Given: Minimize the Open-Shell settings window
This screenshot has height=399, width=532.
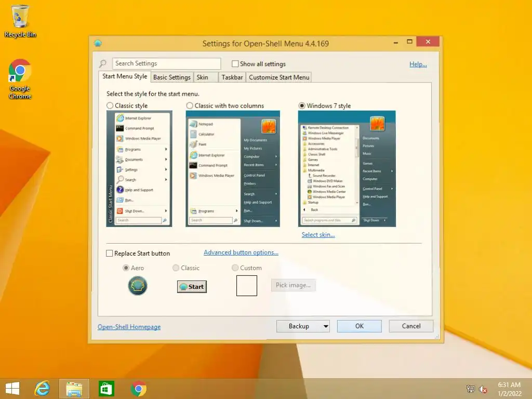Looking at the screenshot, I should click(x=395, y=42).
